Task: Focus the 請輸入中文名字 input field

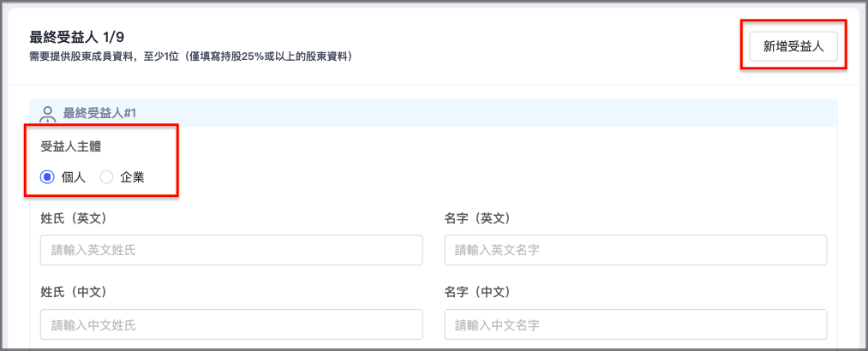Action: pyautogui.click(x=636, y=324)
